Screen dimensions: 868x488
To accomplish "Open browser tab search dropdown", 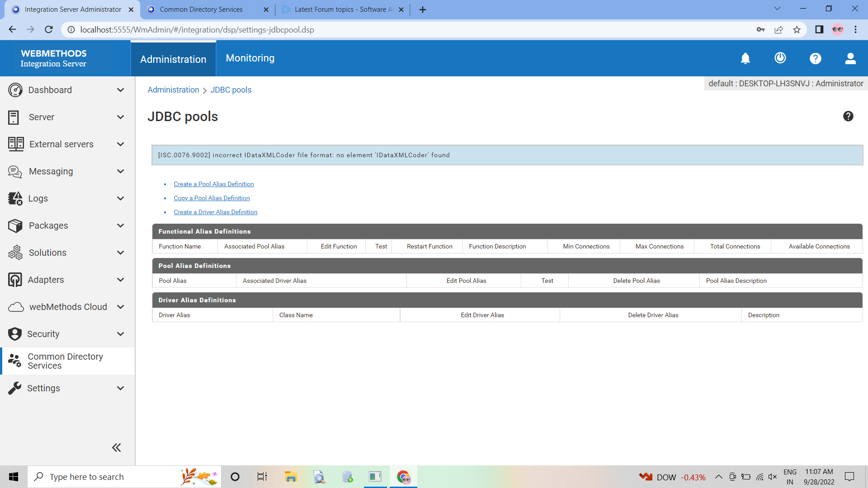I will pos(777,9).
